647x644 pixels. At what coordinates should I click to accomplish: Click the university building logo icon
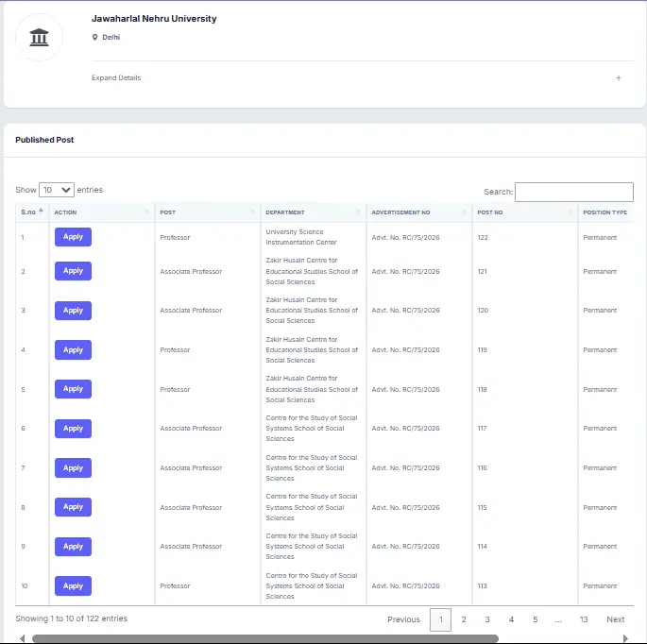tap(40, 38)
